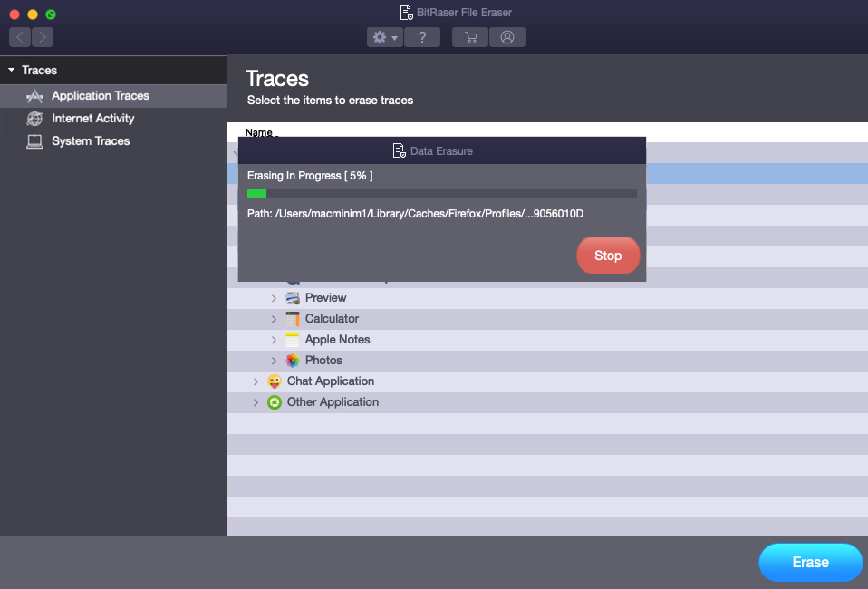
Task: Open the help question mark button
Action: [x=422, y=37]
